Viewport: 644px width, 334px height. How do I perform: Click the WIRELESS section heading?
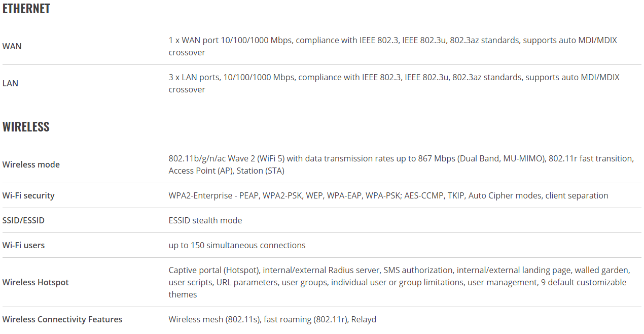pos(26,127)
